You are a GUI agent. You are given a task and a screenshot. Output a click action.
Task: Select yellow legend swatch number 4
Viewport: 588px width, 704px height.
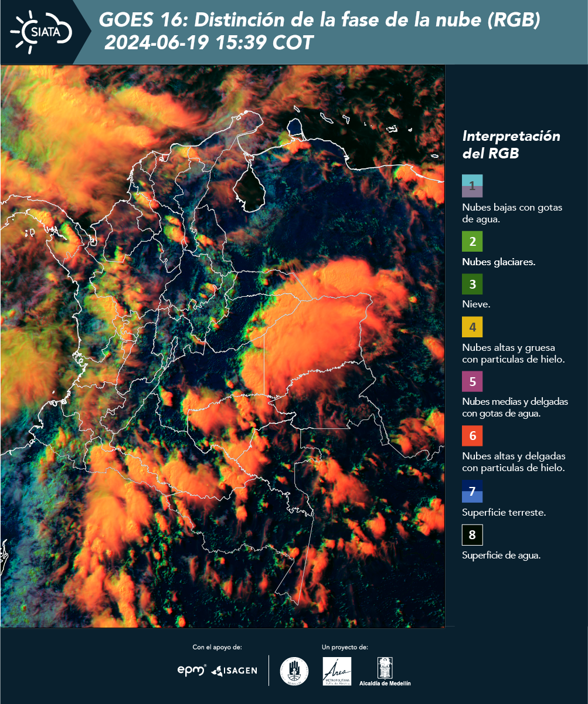click(x=473, y=327)
